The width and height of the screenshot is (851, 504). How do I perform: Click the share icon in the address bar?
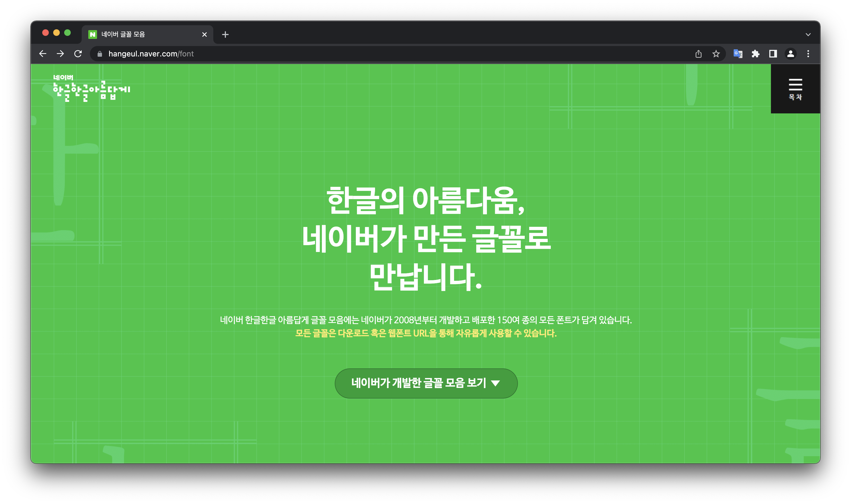(698, 54)
